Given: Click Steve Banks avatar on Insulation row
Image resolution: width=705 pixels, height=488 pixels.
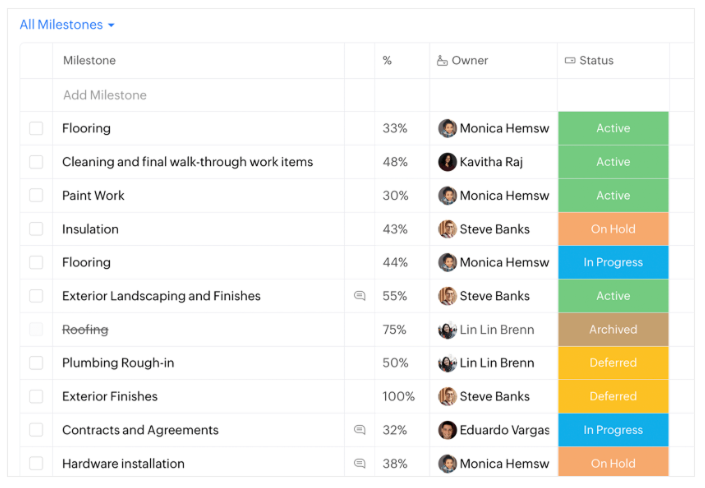Looking at the screenshot, I should 447,229.
